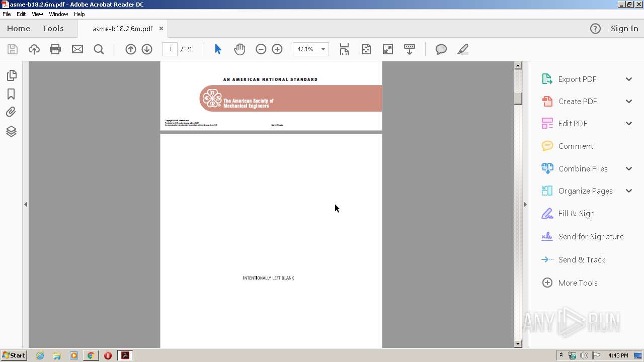Open the Edit PDF tool
Viewport: 644px width, 362px height.
point(573,124)
